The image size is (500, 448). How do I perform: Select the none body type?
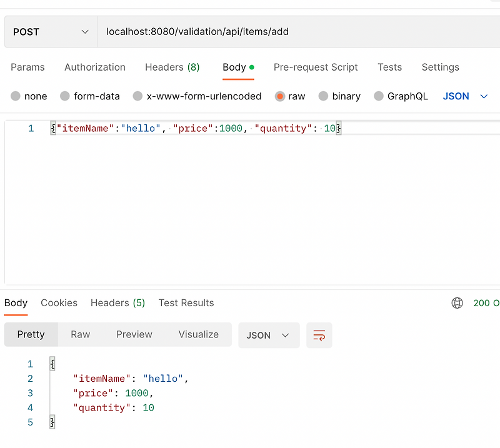click(29, 96)
